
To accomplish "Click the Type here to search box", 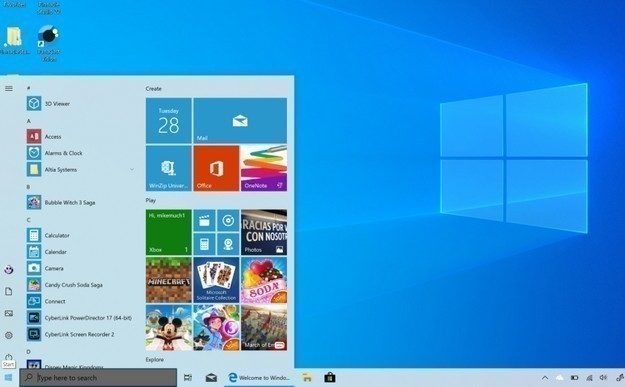I will [98, 377].
